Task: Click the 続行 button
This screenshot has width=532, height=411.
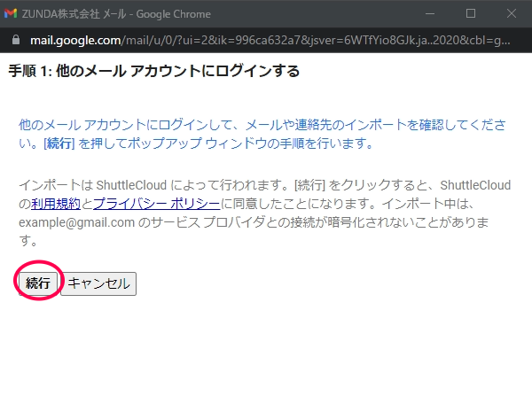Action: tap(38, 283)
